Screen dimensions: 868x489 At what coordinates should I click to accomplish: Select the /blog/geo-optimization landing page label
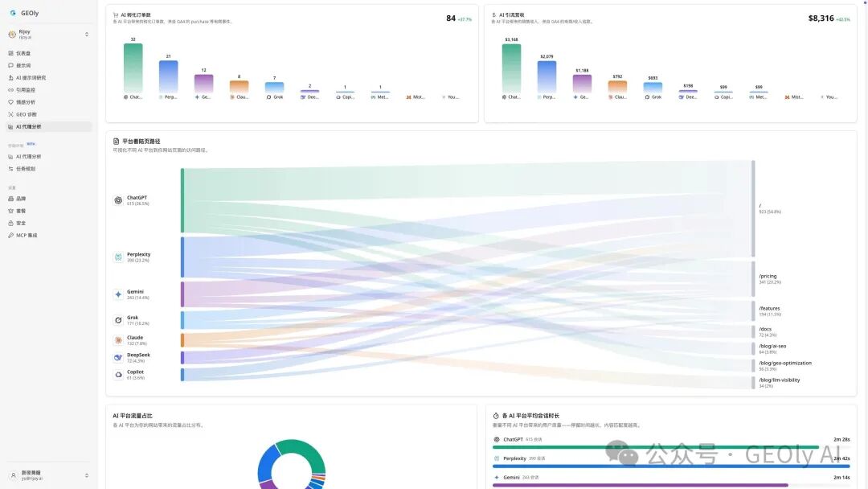tap(785, 364)
